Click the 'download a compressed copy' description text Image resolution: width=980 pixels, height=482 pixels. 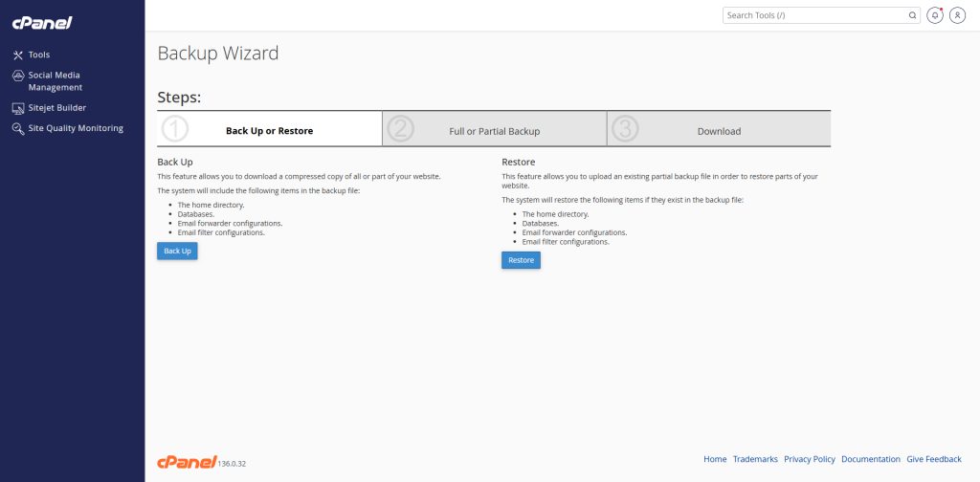pos(299,177)
